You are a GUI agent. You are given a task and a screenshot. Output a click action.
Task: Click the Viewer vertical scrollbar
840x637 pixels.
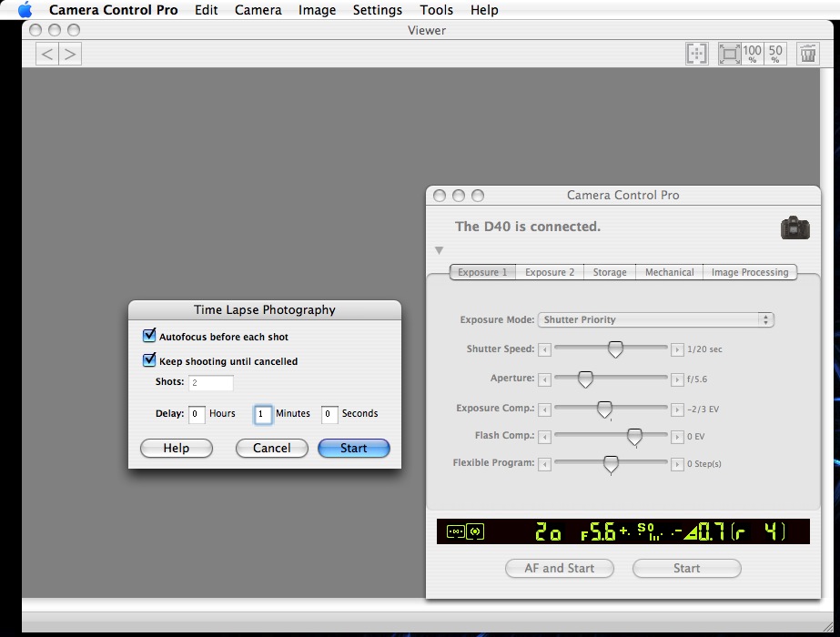pyautogui.click(x=827, y=332)
